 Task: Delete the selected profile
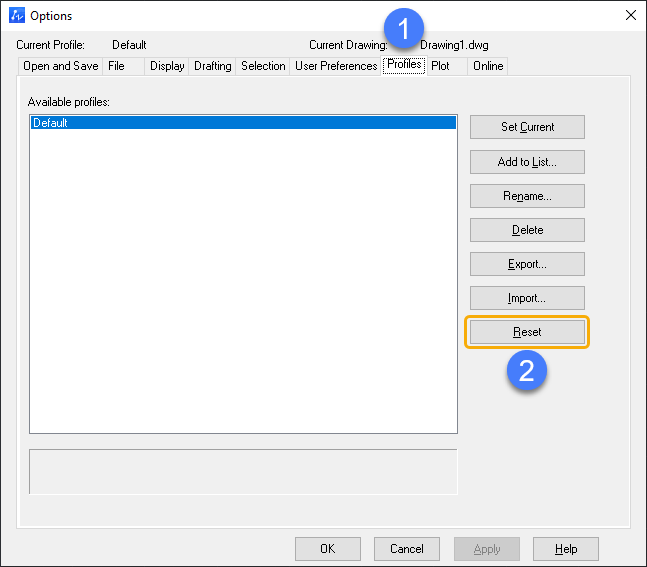point(527,230)
